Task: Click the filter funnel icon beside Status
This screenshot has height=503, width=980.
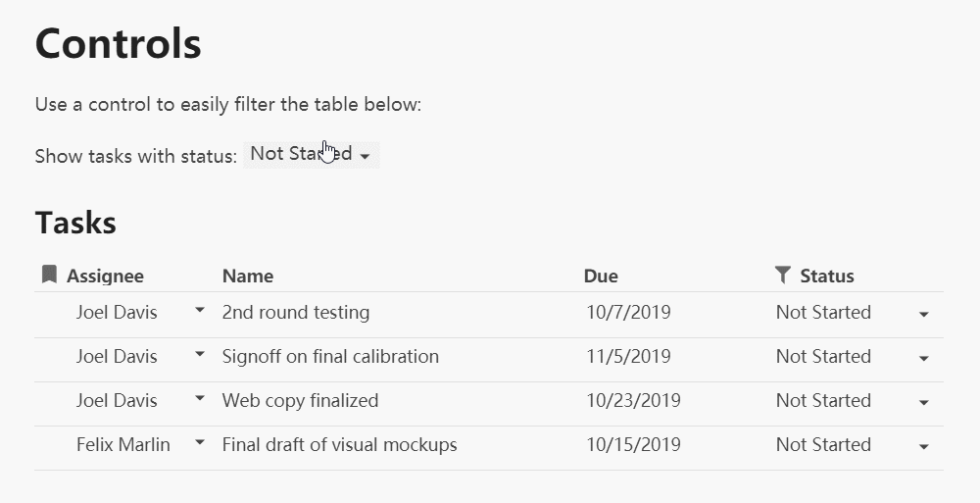Action: click(x=782, y=275)
